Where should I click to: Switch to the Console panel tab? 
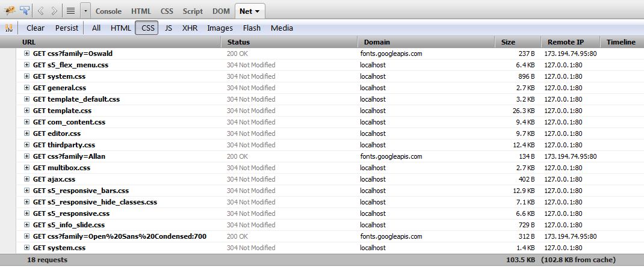[x=108, y=11]
